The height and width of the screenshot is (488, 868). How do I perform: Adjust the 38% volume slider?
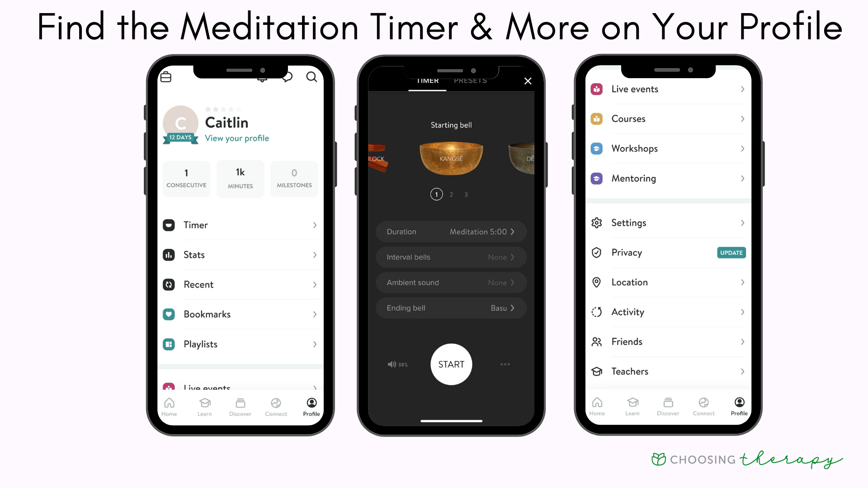(396, 365)
